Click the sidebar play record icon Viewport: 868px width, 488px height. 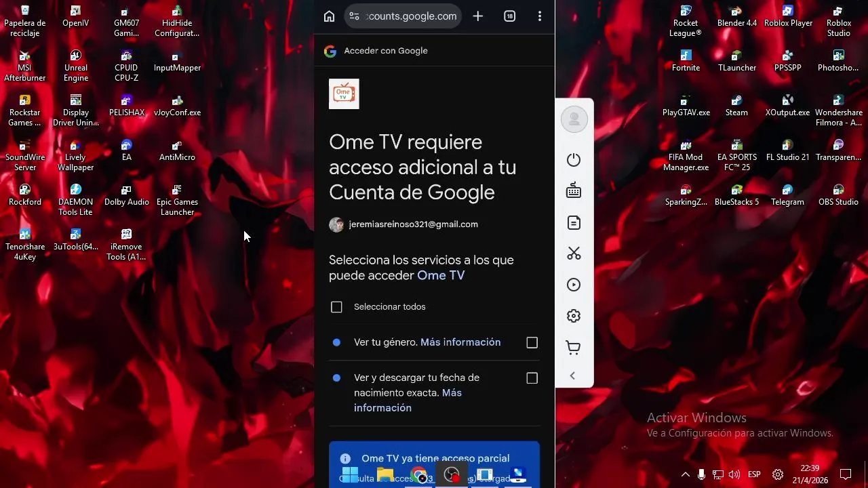coord(574,285)
